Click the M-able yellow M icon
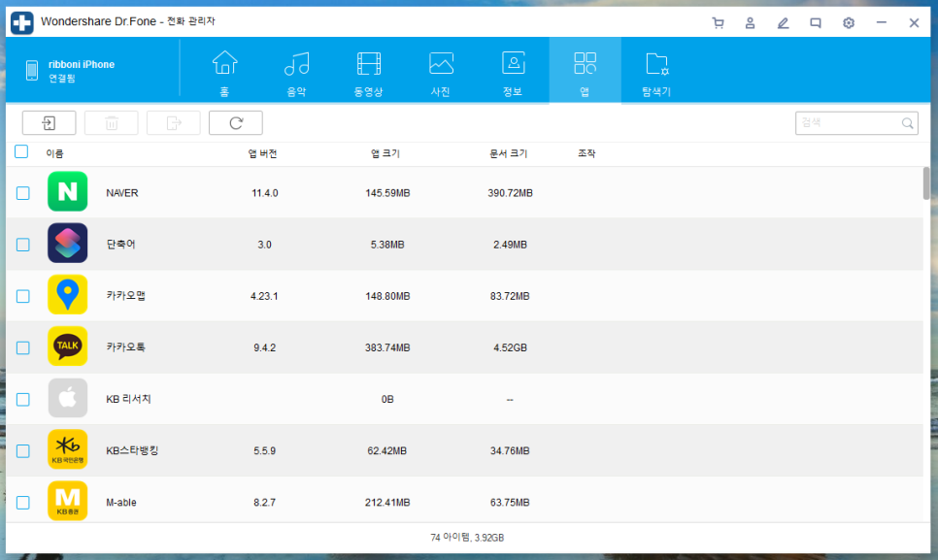Screen dimensions: 938x560 click(x=68, y=501)
